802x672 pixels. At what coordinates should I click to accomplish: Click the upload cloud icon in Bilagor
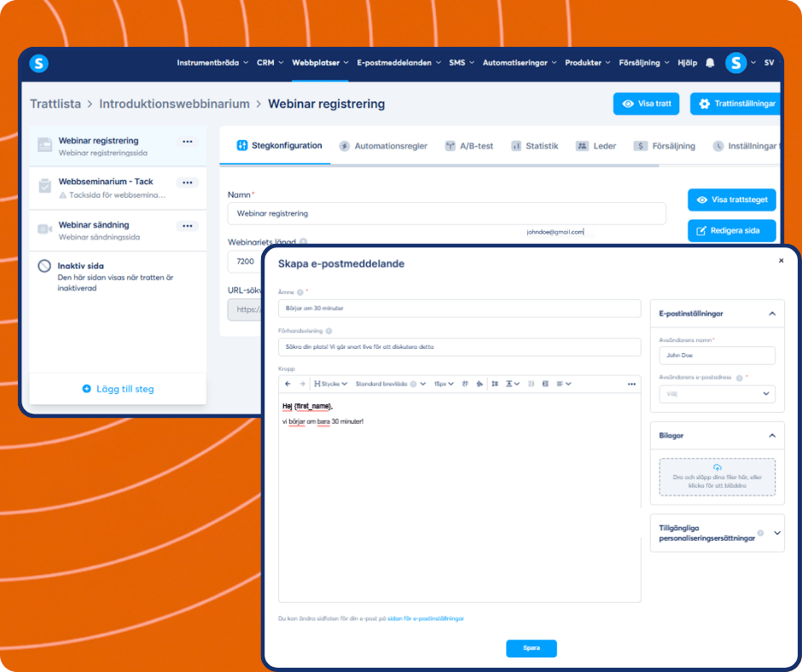coord(717,467)
